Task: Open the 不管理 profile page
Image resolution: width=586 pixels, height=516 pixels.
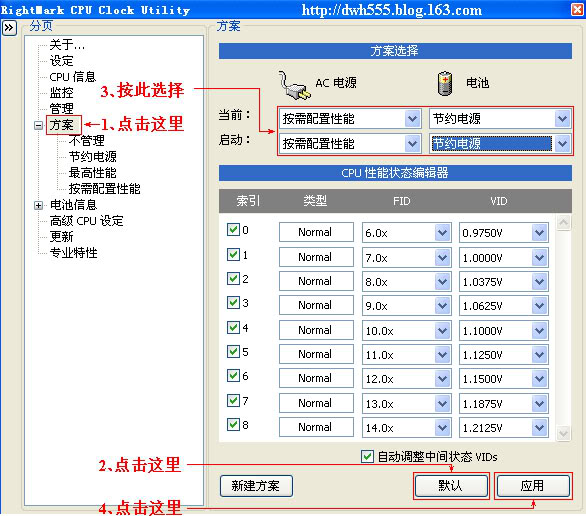Action: click(x=87, y=140)
